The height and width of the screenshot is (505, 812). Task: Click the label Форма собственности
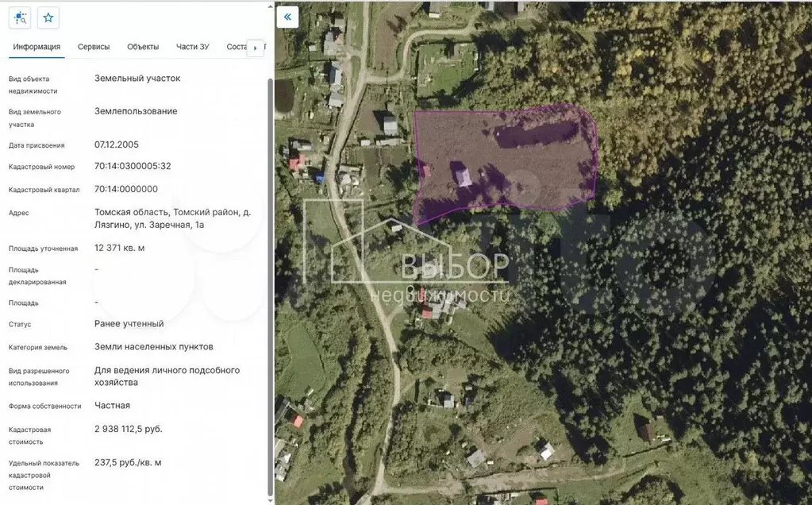45,406
